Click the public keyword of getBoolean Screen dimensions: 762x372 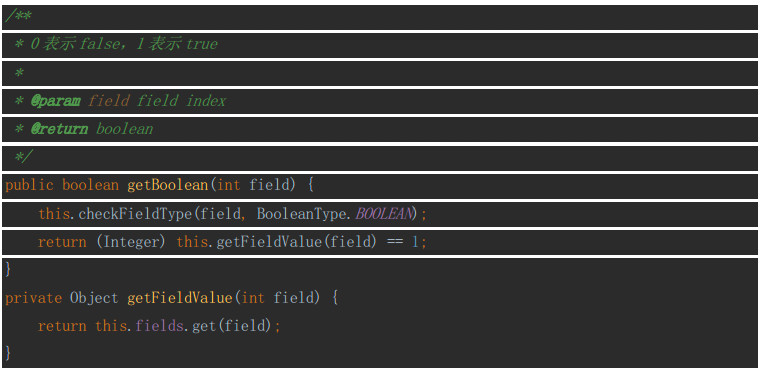[x=30, y=186]
